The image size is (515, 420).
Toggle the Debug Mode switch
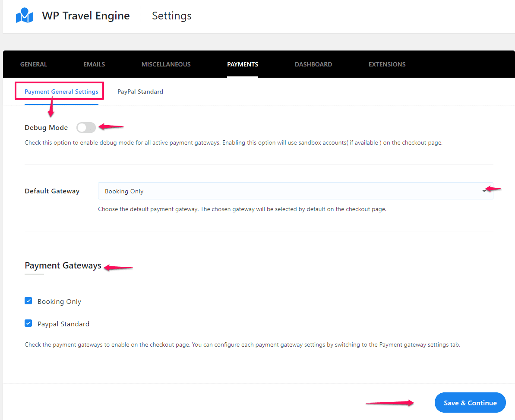point(86,127)
